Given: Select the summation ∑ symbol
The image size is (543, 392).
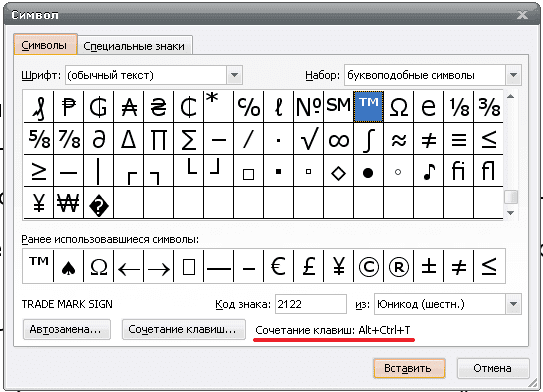Looking at the screenshot, I should 188,139.
